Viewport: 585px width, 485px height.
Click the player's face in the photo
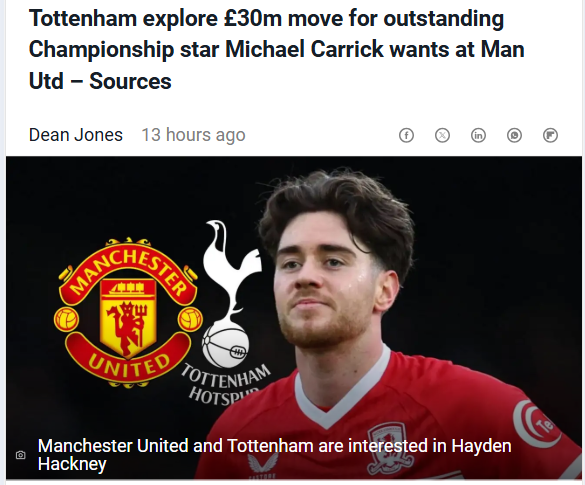326,287
